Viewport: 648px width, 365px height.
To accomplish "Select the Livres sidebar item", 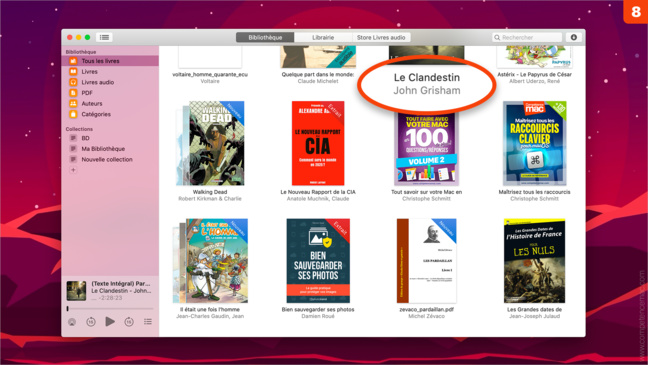I will pos(110,72).
